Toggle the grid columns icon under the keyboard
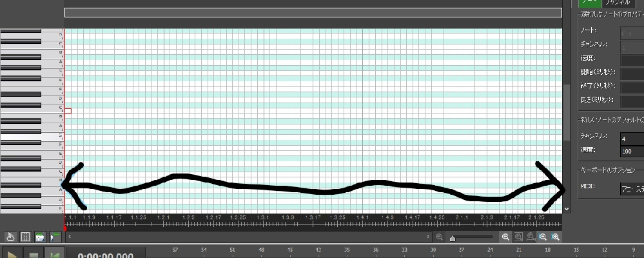Viewport: 644px width, 258px height. click(x=26, y=237)
